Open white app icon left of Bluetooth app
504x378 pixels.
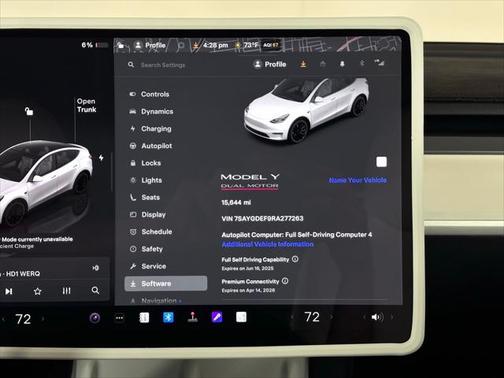tap(144, 318)
